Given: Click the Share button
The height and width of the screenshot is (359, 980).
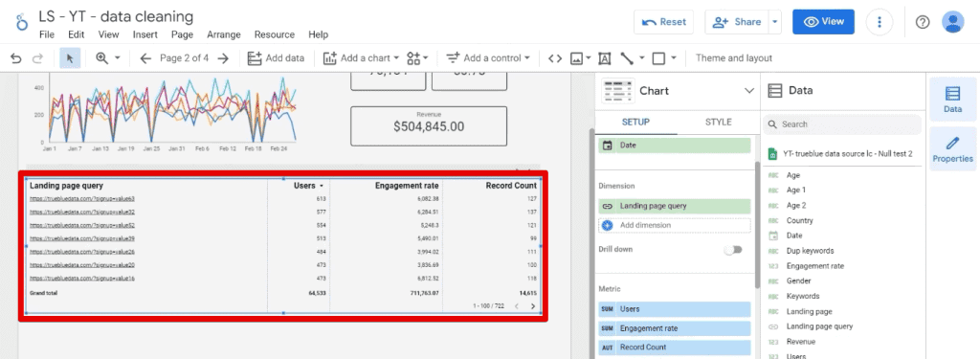Looking at the screenshot, I should click(738, 22).
